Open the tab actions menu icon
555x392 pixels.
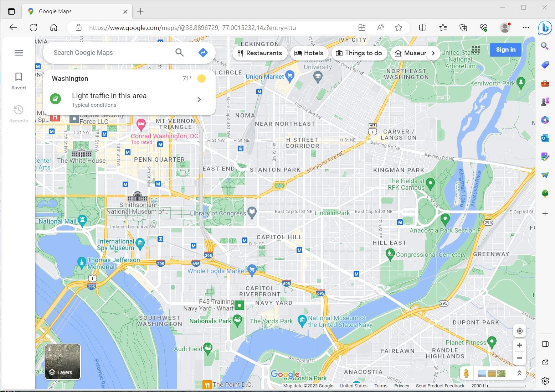(11, 11)
